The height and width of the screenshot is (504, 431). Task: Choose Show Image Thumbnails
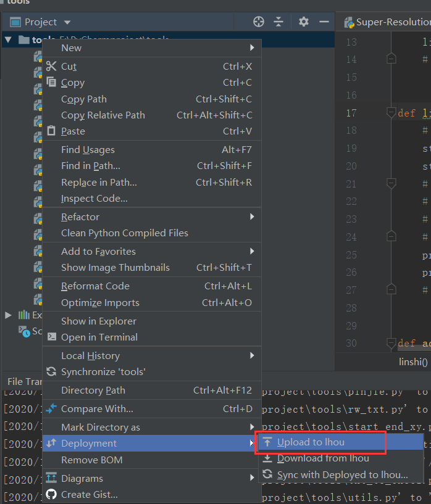[152, 268]
